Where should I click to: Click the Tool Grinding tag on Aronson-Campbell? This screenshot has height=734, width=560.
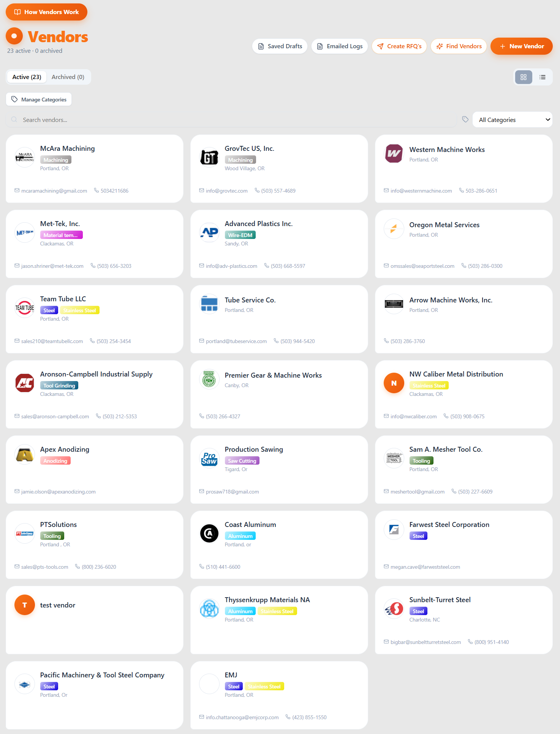tap(59, 386)
